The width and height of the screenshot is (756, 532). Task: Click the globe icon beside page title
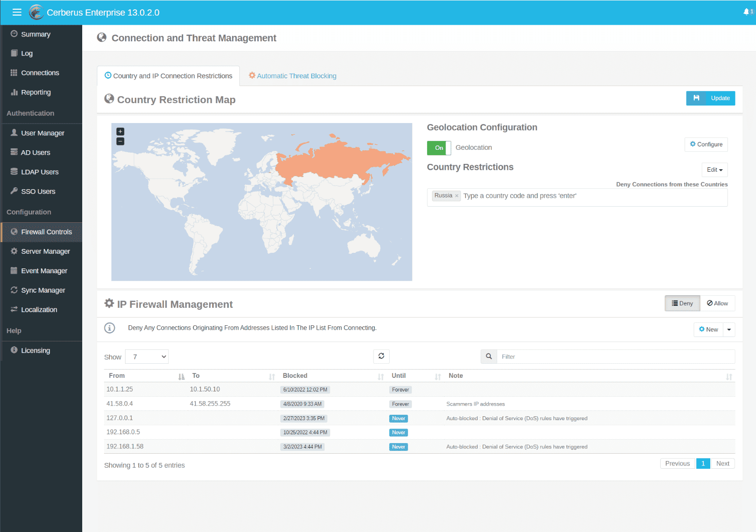coord(102,37)
